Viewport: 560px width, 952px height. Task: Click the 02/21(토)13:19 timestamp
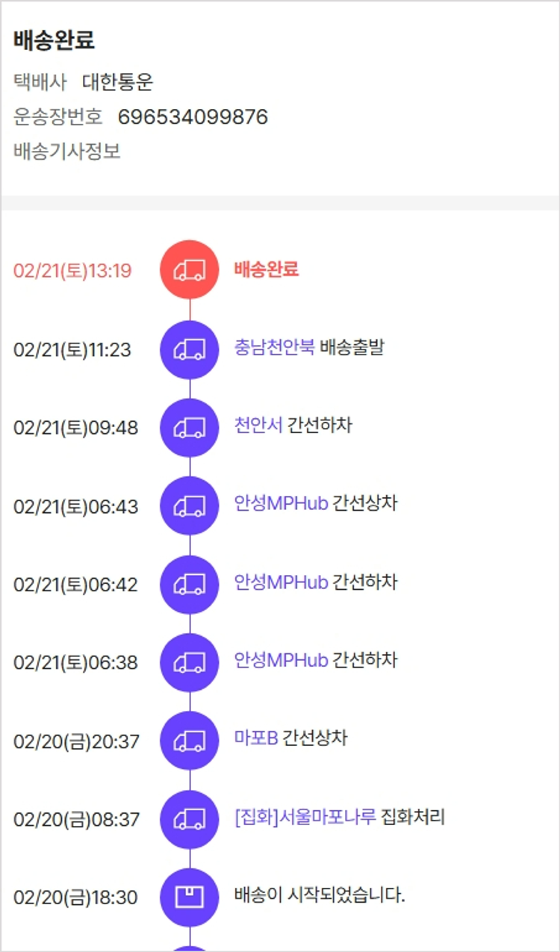coord(72,270)
